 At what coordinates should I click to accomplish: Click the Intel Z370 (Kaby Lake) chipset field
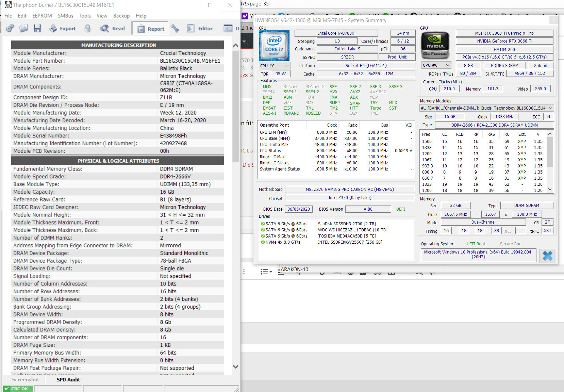click(x=350, y=198)
